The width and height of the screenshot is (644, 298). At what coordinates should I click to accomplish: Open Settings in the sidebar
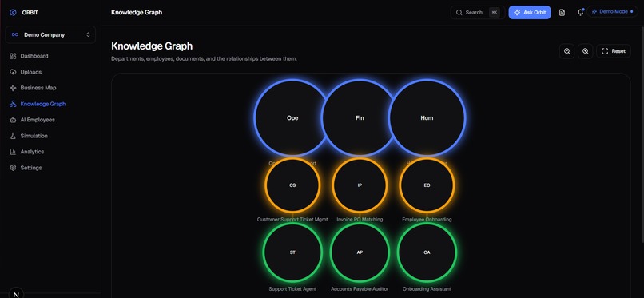pyautogui.click(x=50, y=168)
